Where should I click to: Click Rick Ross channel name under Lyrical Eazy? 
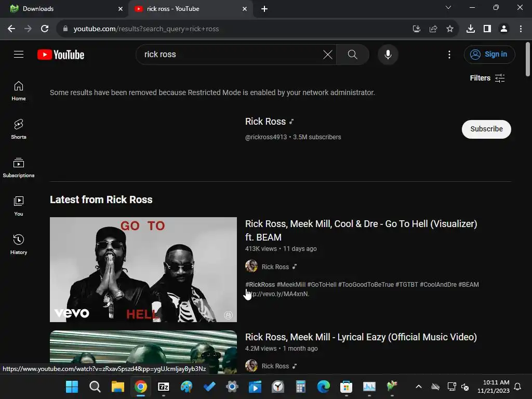[x=275, y=366]
